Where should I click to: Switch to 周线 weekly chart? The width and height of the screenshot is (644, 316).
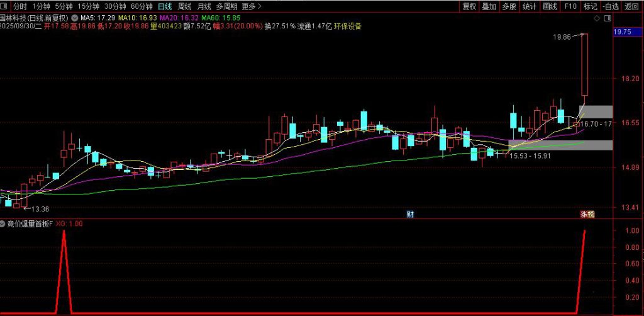coord(184,6)
